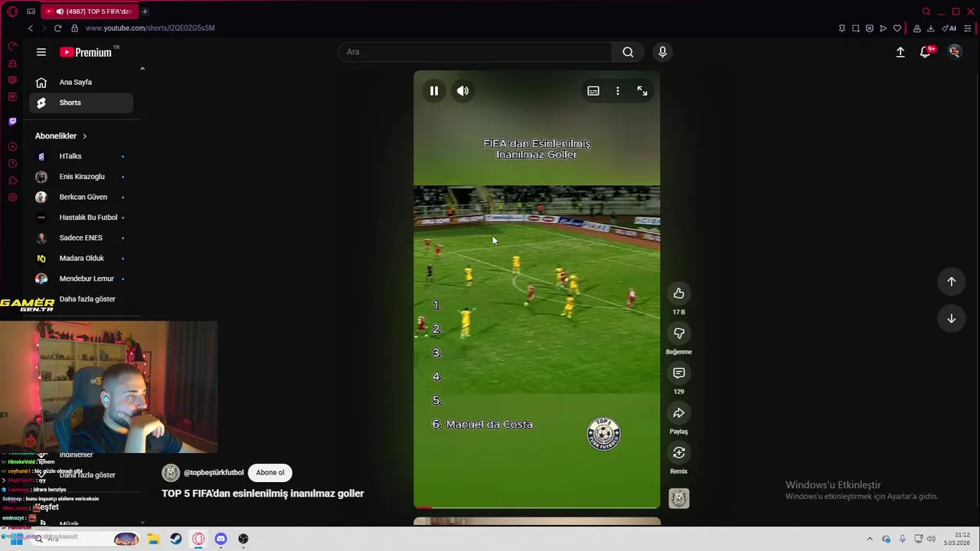Select Shorts in the sidebar
The width and height of the screenshot is (980, 551).
(x=81, y=103)
